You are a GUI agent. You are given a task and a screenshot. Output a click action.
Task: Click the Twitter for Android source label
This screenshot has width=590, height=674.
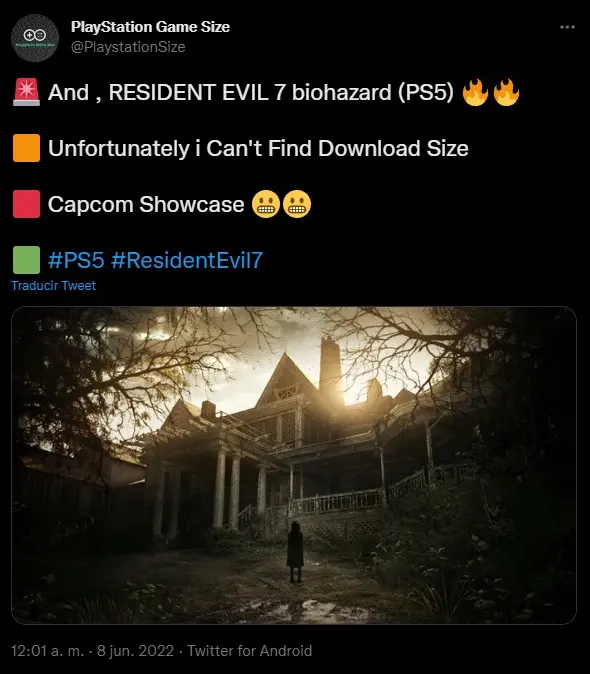[249, 651]
